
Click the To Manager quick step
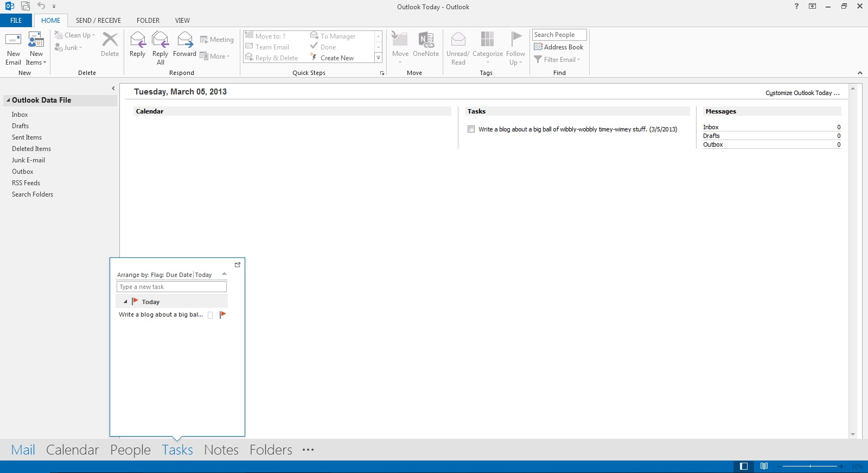pyautogui.click(x=333, y=36)
